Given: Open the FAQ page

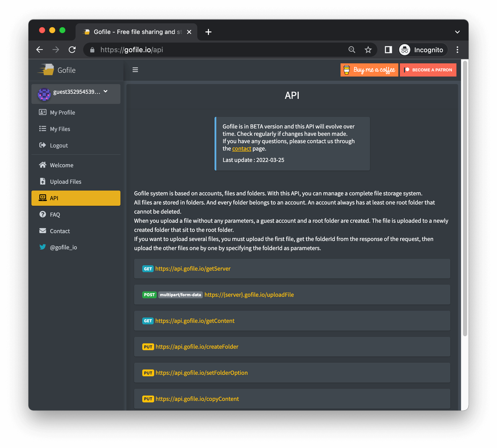Looking at the screenshot, I should tap(76, 215).
